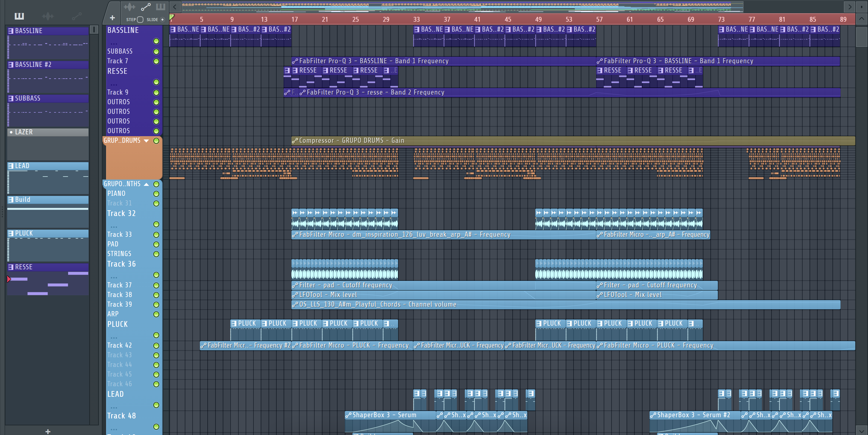868x435 pixels.
Task: Mute Track 42
Action: 156,346
